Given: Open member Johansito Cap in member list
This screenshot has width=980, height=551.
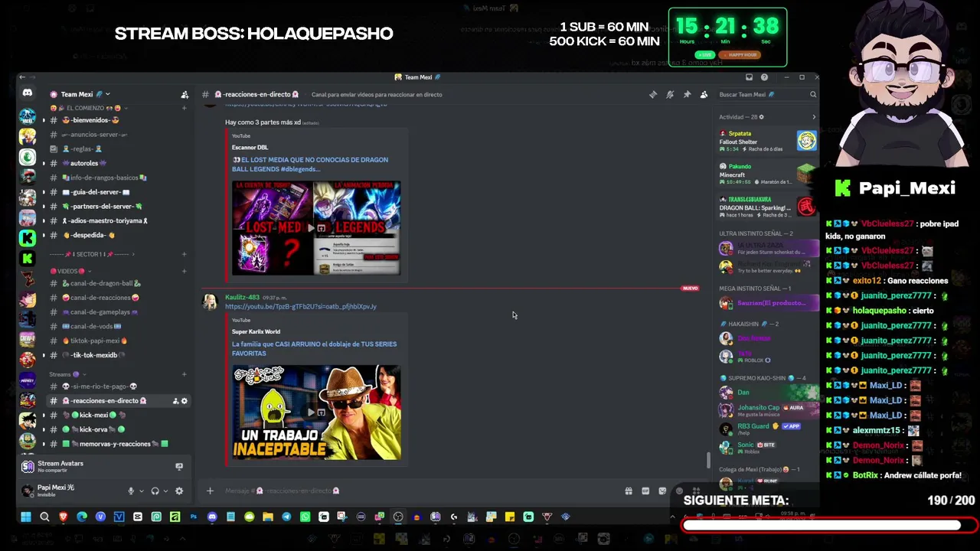Looking at the screenshot, I should (x=768, y=409).
